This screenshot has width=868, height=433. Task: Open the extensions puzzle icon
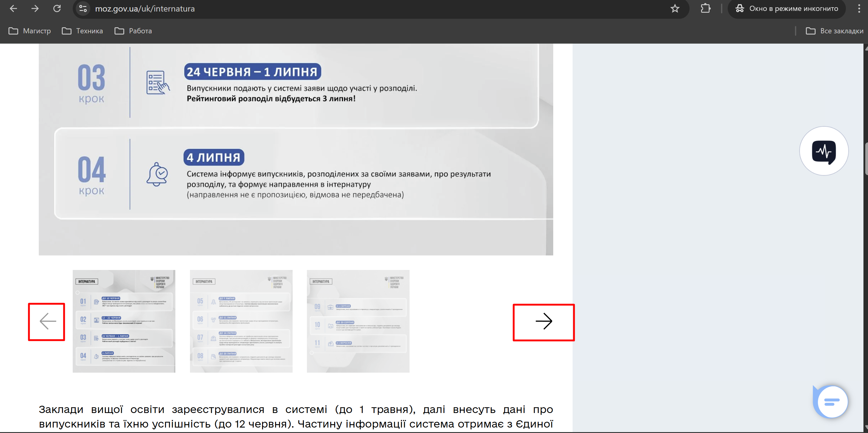coord(705,9)
